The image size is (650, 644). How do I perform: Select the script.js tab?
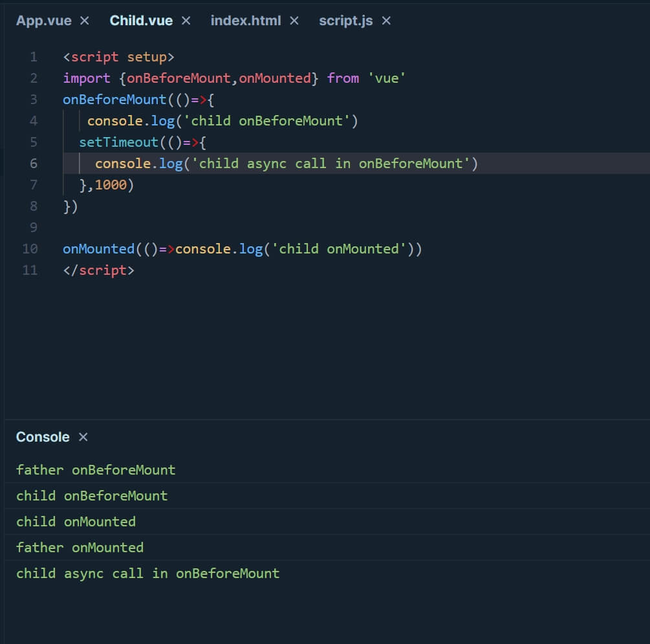coord(345,21)
